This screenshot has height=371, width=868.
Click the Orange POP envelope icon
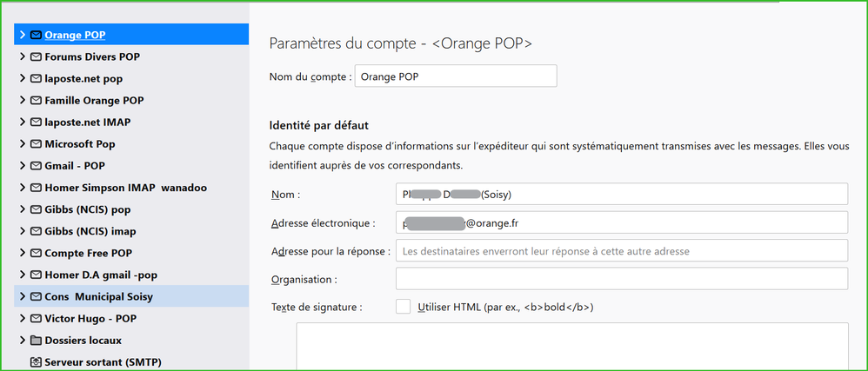[x=36, y=35]
